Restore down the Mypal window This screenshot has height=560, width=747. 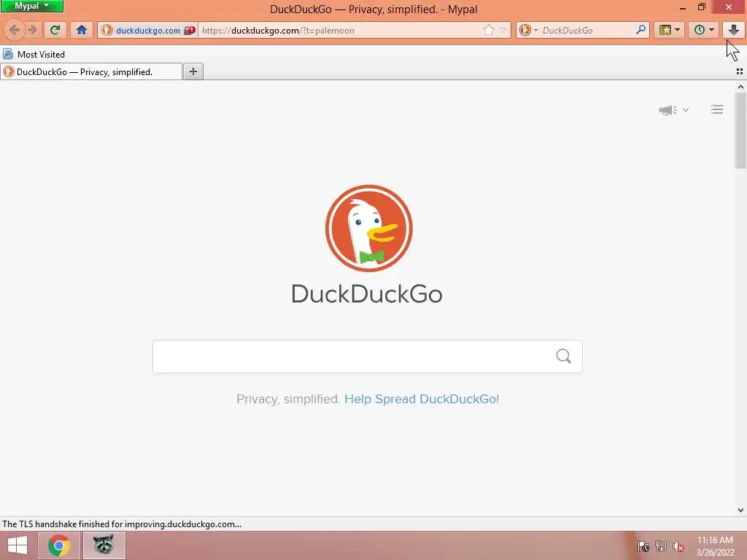pyautogui.click(x=701, y=7)
